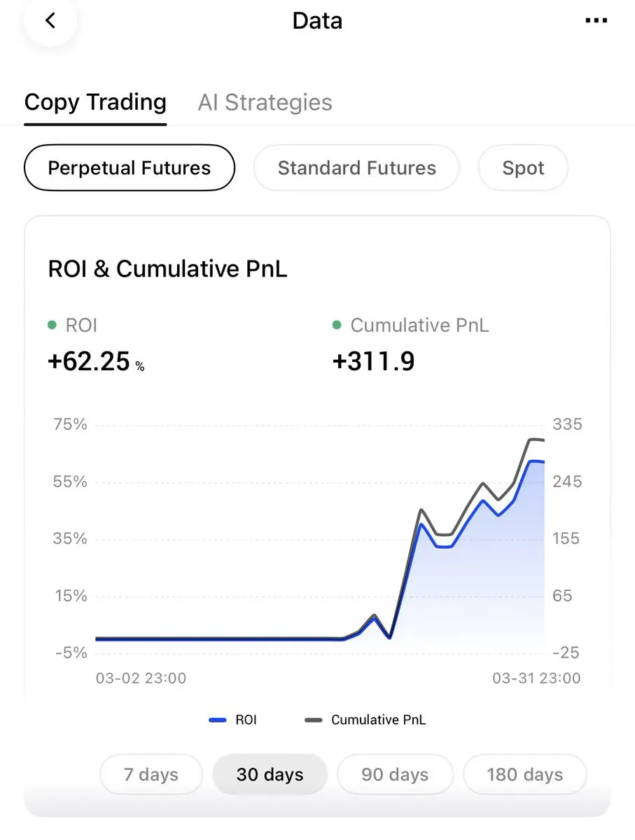Viewport: 635px width, 840px height.
Task: Click the +311.9 Cumulative PnL value
Action: tap(374, 362)
